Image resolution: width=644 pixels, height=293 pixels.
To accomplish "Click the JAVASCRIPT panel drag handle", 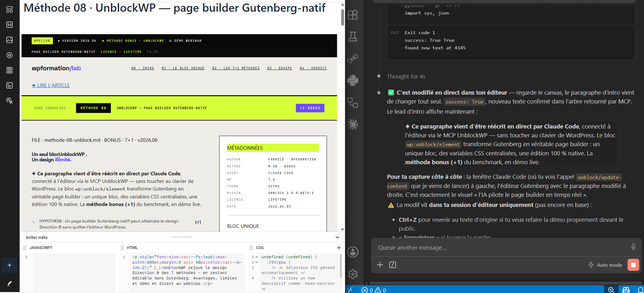I will click(25, 248).
